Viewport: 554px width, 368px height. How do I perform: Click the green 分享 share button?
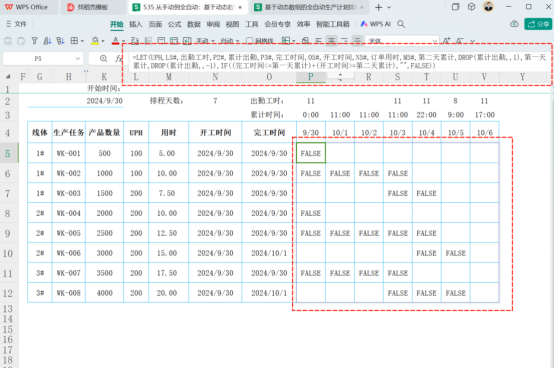coord(538,24)
